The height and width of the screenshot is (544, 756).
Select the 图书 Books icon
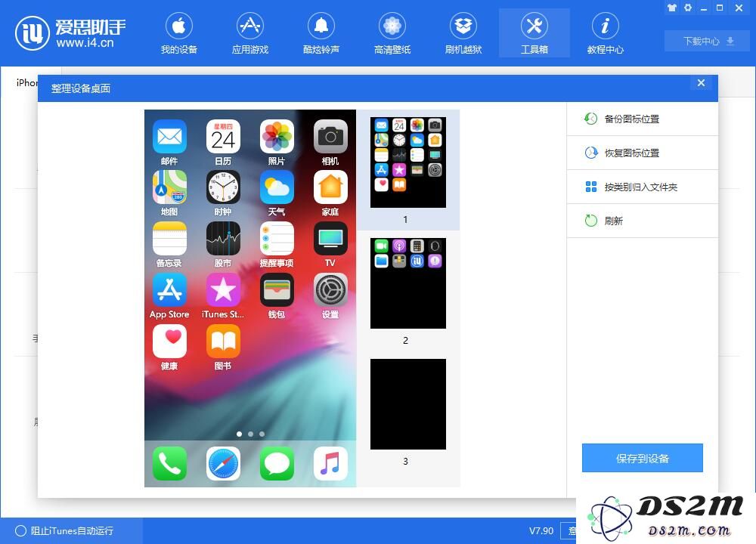pos(223,342)
